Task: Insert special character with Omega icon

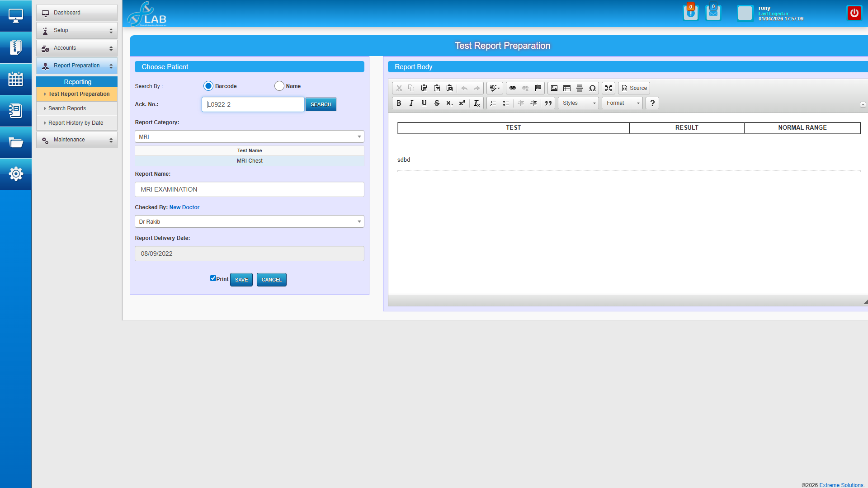Action: click(592, 88)
